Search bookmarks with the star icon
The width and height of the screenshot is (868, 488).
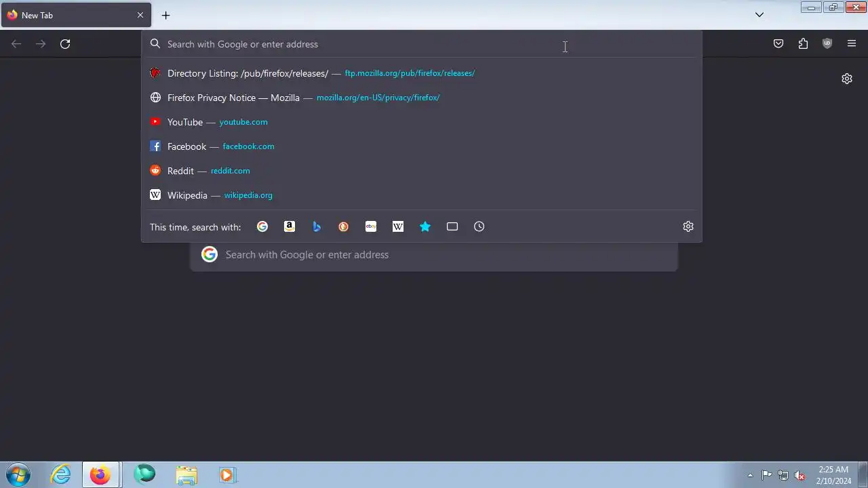coord(425,226)
